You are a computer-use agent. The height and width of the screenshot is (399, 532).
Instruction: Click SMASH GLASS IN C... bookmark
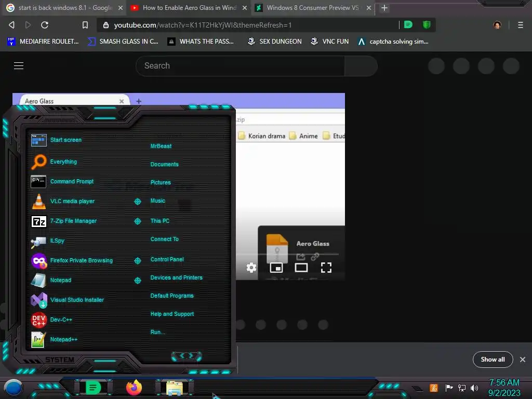[x=123, y=42]
